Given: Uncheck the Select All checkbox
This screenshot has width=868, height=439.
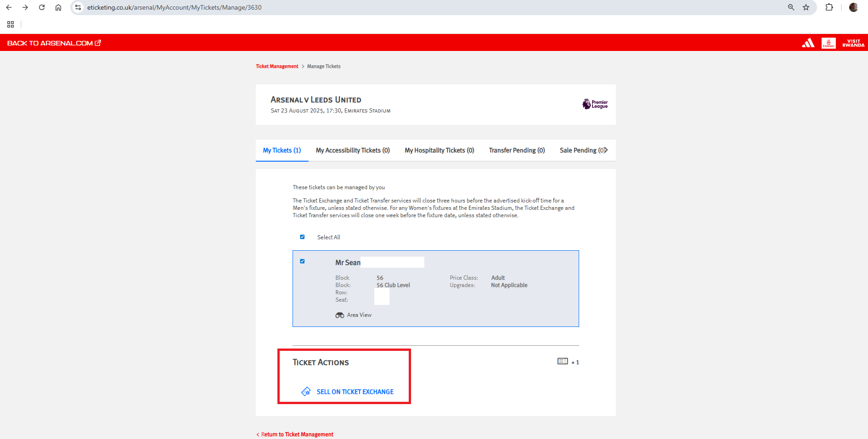Looking at the screenshot, I should click(302, 237).
